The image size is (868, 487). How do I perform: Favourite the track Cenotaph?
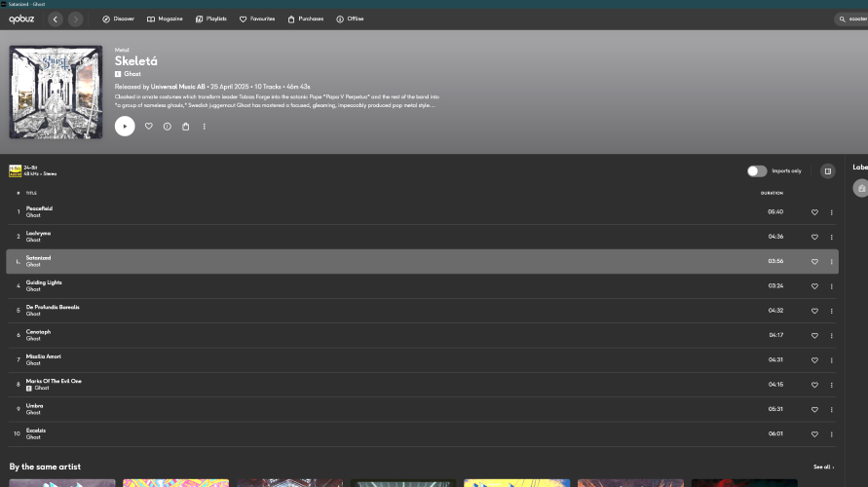pos(814,335)
